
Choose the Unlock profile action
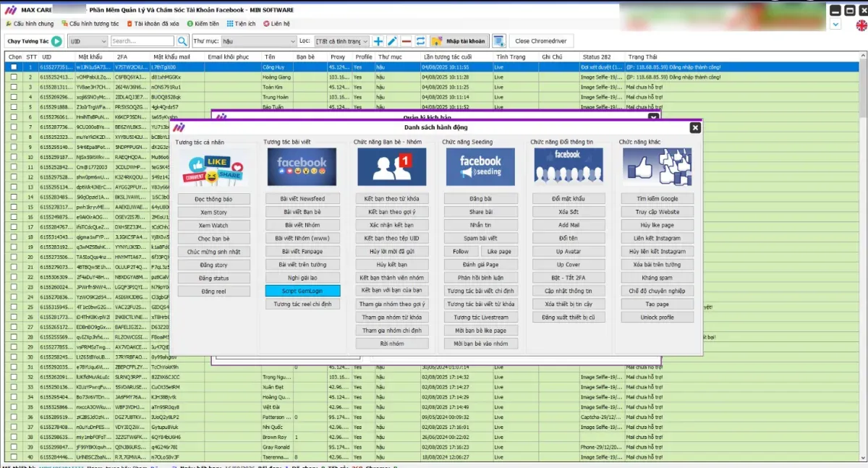tap(658, 318)
